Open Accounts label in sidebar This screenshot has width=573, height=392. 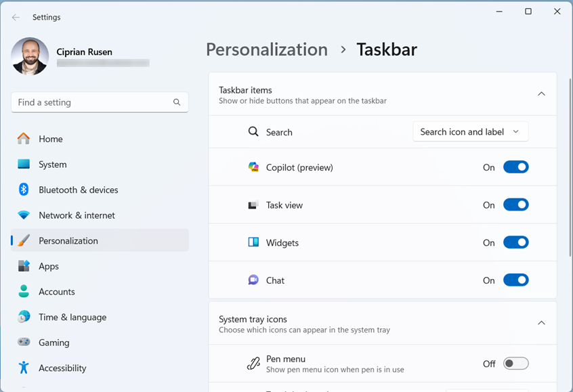(x=57, y=292)
